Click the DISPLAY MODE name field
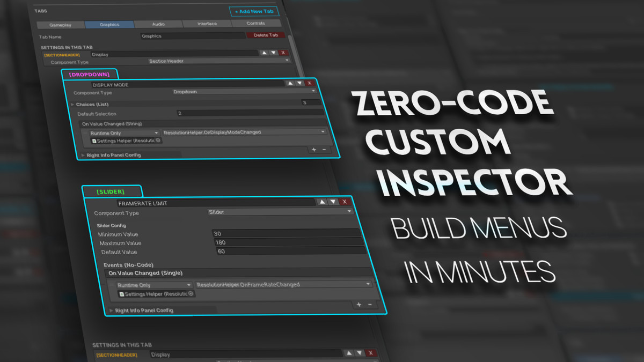 (x=187, y=84)
